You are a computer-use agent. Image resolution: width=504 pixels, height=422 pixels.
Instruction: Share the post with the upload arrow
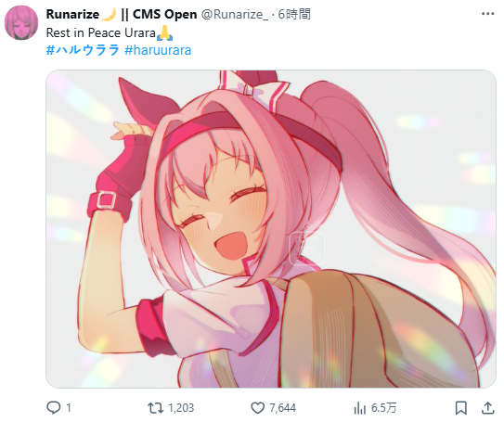(487, 407)
